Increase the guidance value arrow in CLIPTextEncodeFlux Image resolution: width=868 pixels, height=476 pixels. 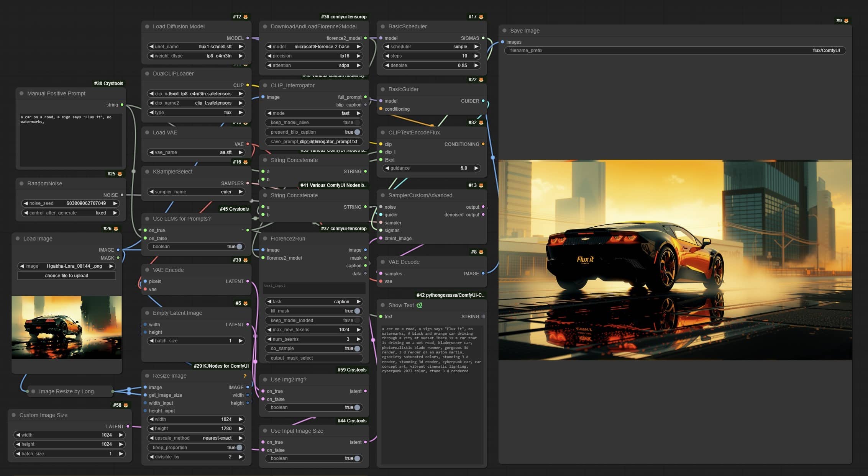tap(476, 168)
